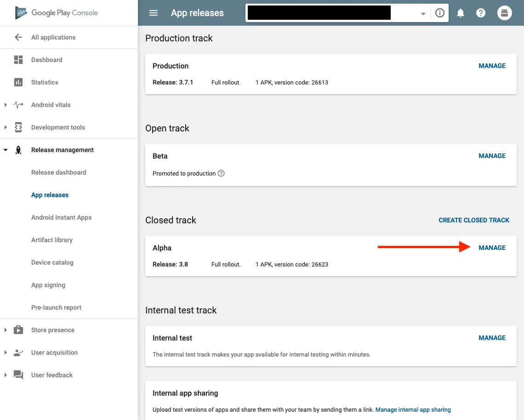Screen dimensions: 524x420
Task: Click help icon next to Promoted to production
Action: 221,173
